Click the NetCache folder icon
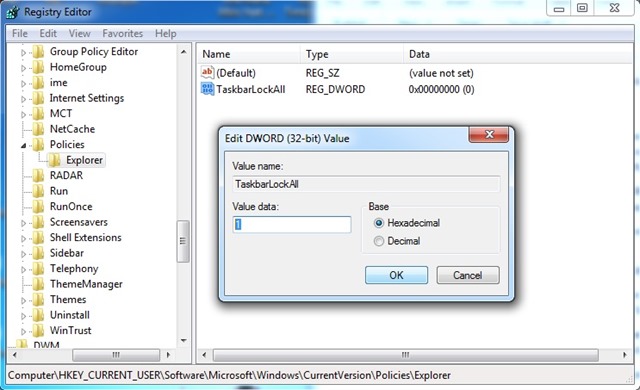640x390 pixels. (38, 129)
